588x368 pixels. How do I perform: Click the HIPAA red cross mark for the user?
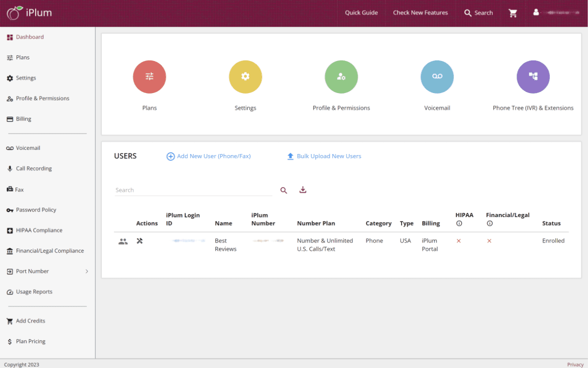[458, 241]
